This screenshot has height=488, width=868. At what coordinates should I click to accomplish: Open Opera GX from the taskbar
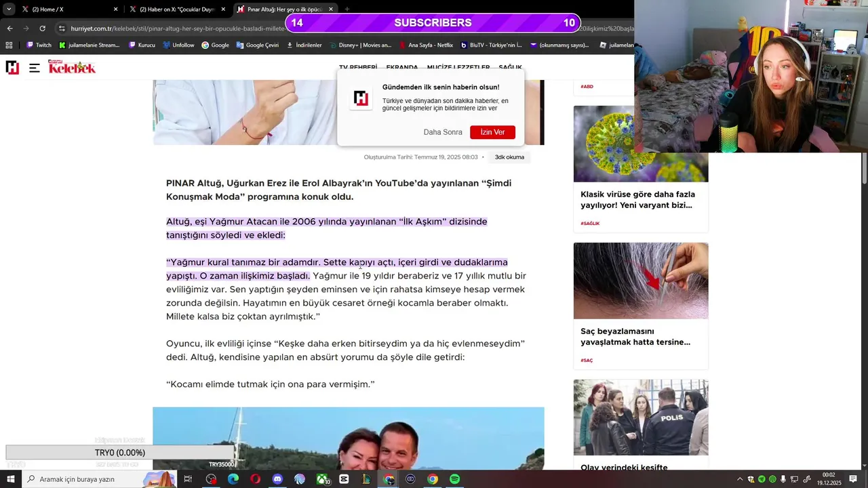pos(256,479)
